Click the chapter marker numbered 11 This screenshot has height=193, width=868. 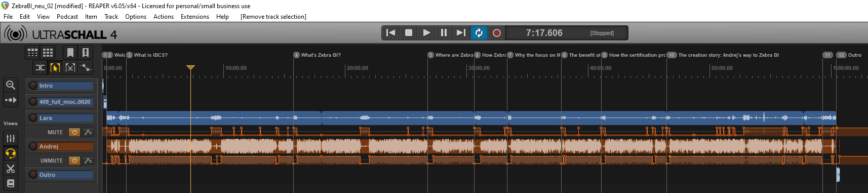point(827,55)
